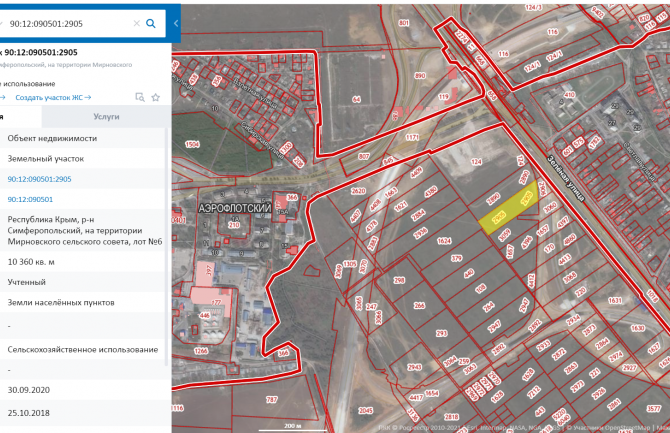This screenshot has width=670, height=433.
Task: Click parcel 787 on the map
Action: 272,400
